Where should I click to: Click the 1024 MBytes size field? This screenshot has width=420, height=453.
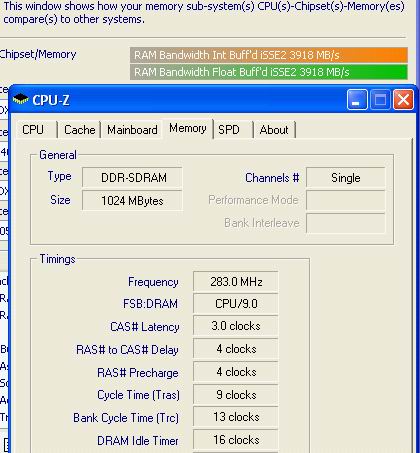pos(132,201)
